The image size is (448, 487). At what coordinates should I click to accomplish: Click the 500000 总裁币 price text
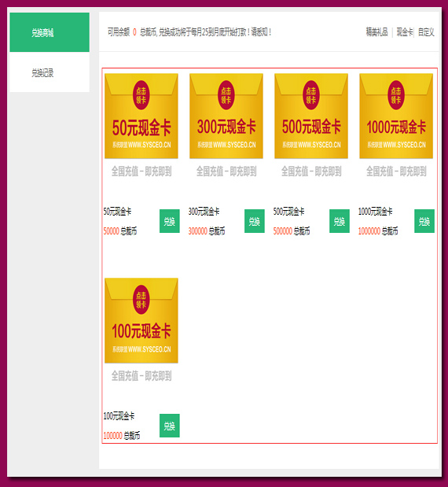point(292,231)
